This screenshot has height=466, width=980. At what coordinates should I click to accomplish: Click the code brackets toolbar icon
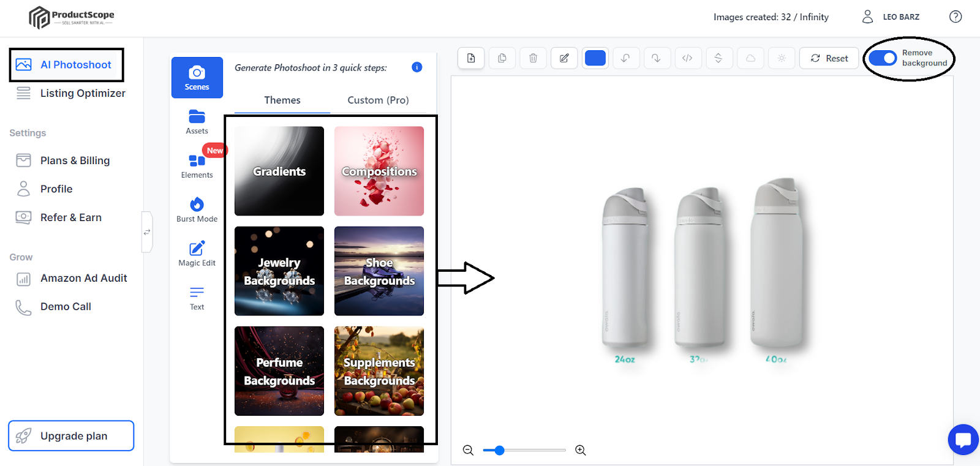687,58
